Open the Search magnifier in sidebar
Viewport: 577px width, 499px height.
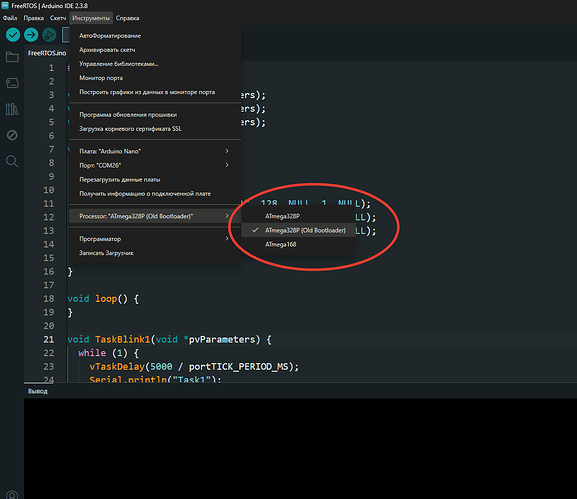click(x=12, y=161)
